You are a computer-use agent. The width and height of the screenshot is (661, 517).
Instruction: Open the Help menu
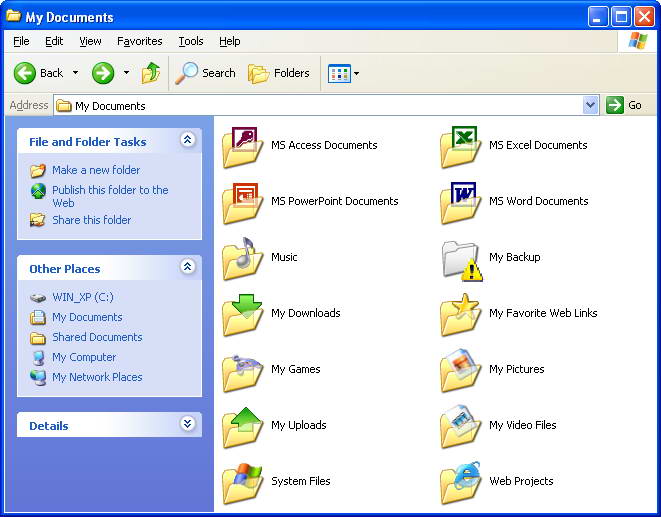[230, 41]
